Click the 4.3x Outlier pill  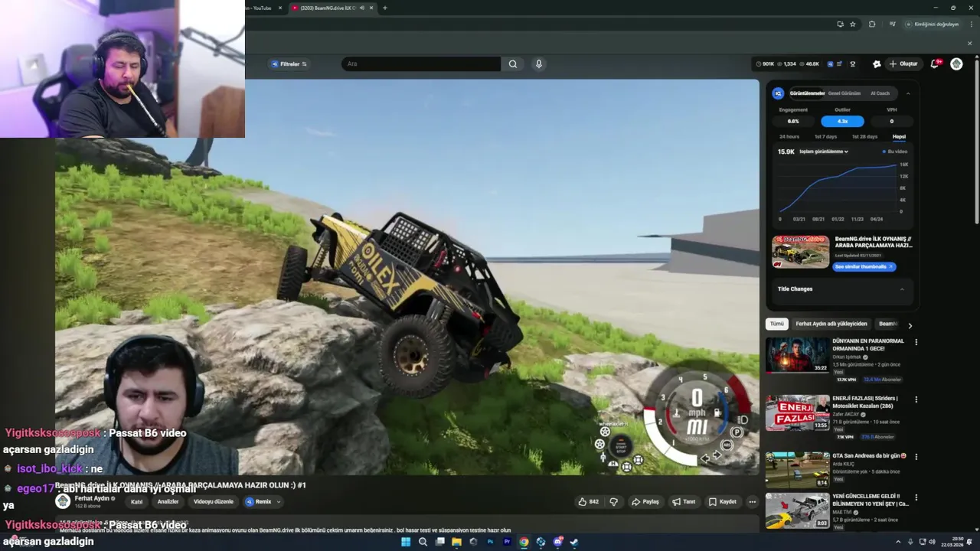[842, 121]
